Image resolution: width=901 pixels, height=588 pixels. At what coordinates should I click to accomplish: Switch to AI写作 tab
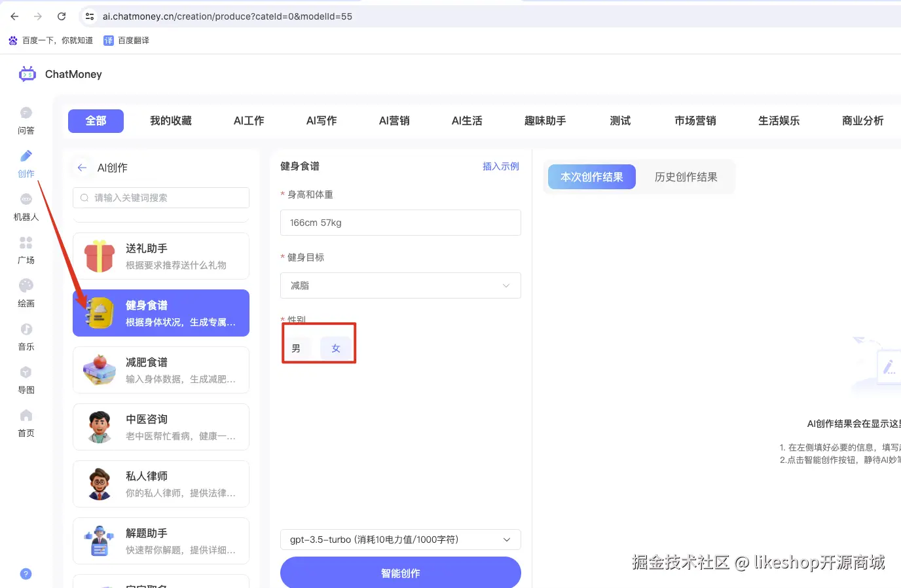(x=322, y=120)
